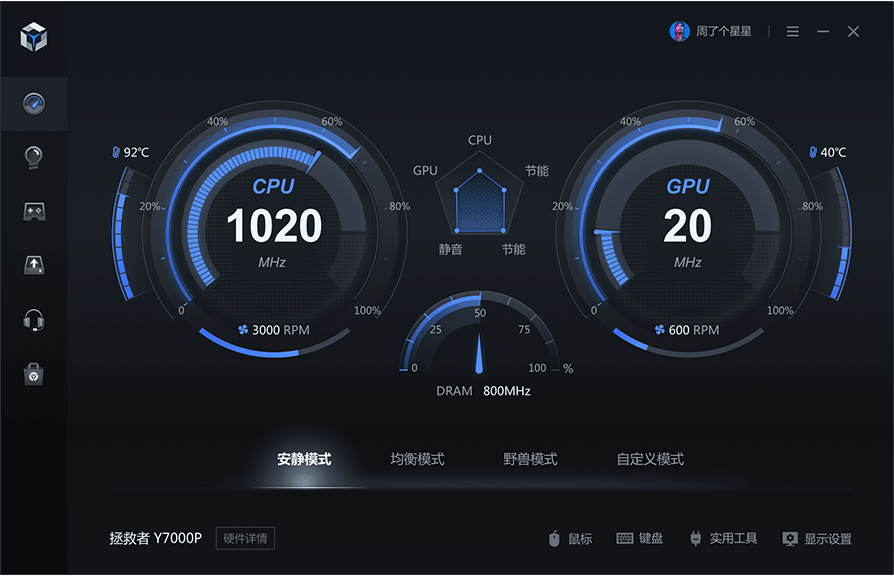The width and height of the screenshot is (894, 576).
Task: Click the 硬件详情 button
Action: click(245, 538)
